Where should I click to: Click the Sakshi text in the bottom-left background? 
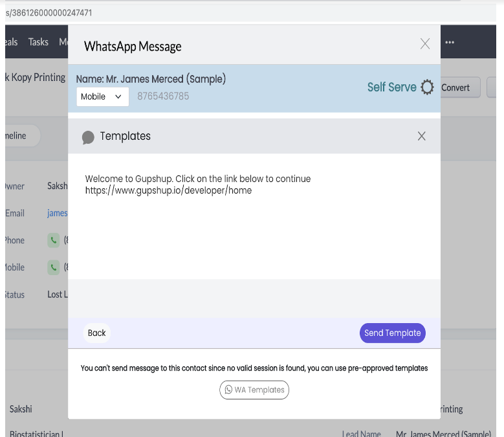[21, 409]
